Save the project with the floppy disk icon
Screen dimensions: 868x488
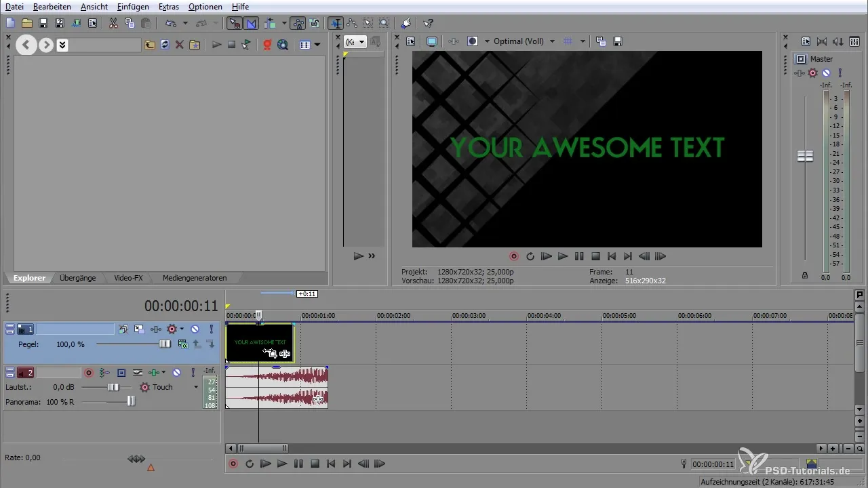(x=43, y=23)
